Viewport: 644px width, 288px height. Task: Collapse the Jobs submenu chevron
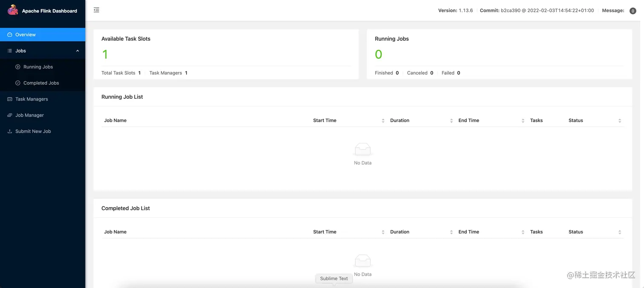click(x=78, y=51)
